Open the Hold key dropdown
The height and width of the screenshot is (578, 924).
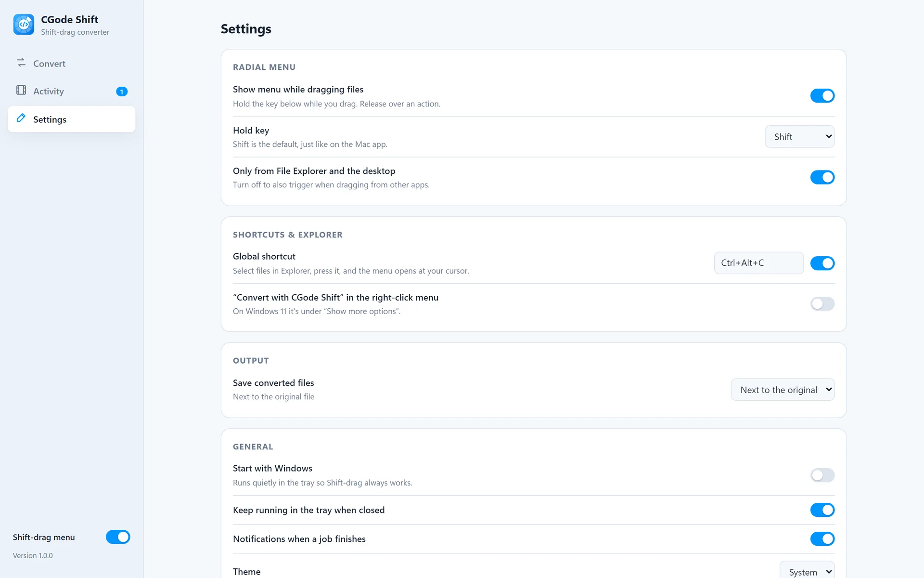coord(799,137)
